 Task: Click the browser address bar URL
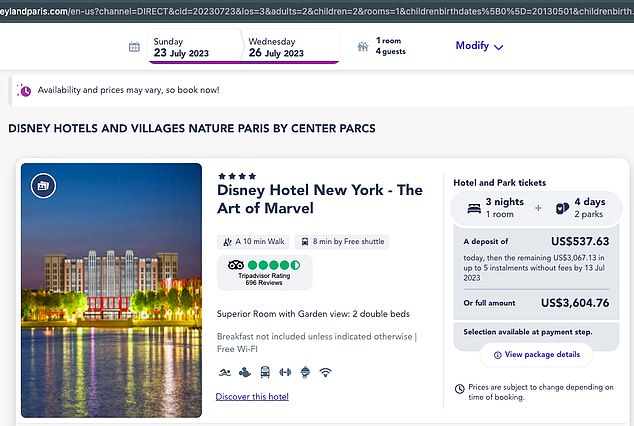coord(317,11)
